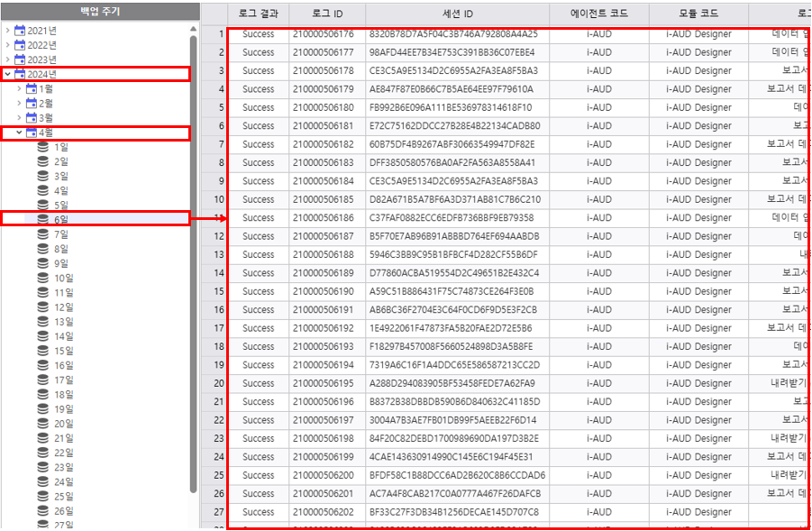Click the 2023년 calendar icon
Screen dimensions: 812x531
point(20,60)
